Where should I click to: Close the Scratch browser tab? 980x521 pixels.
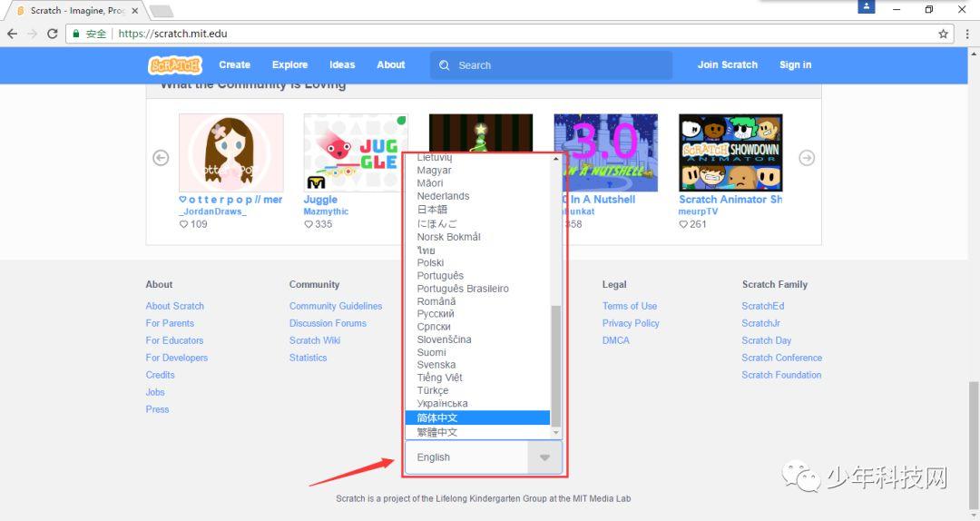pyautogui.click(x=134, y=11)
